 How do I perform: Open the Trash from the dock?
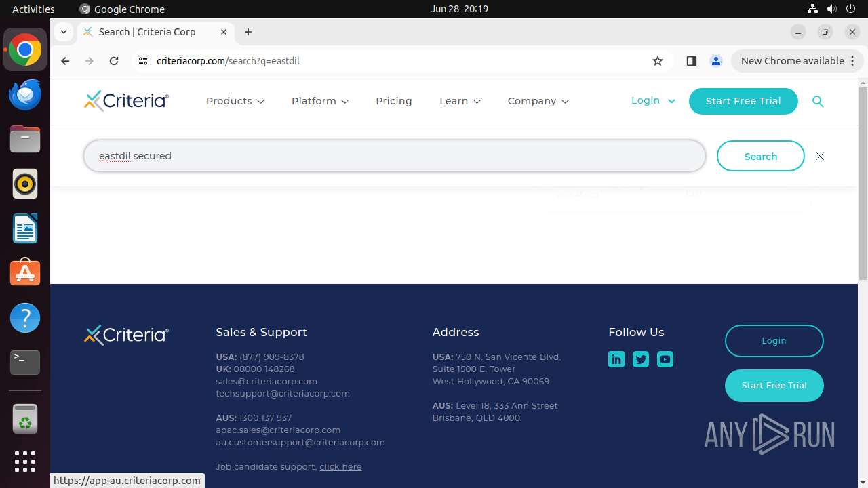pos(25,419)
